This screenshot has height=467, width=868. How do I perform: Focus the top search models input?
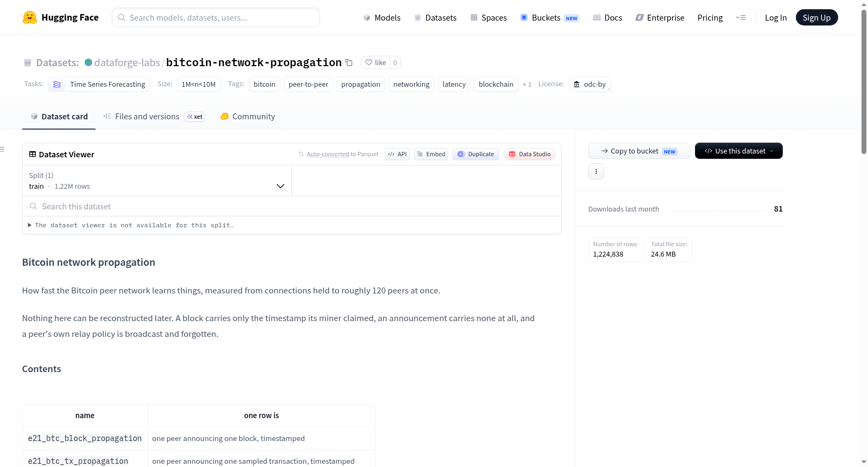[x=216, y=17]
